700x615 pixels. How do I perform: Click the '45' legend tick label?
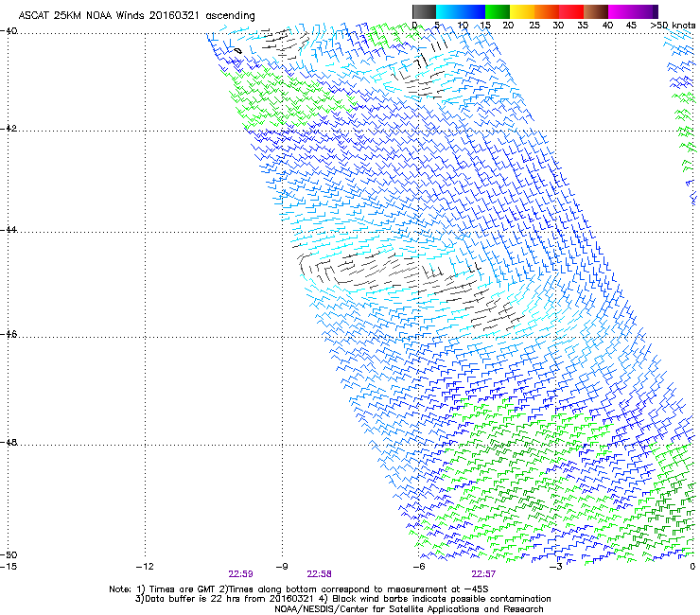[631, 26]
